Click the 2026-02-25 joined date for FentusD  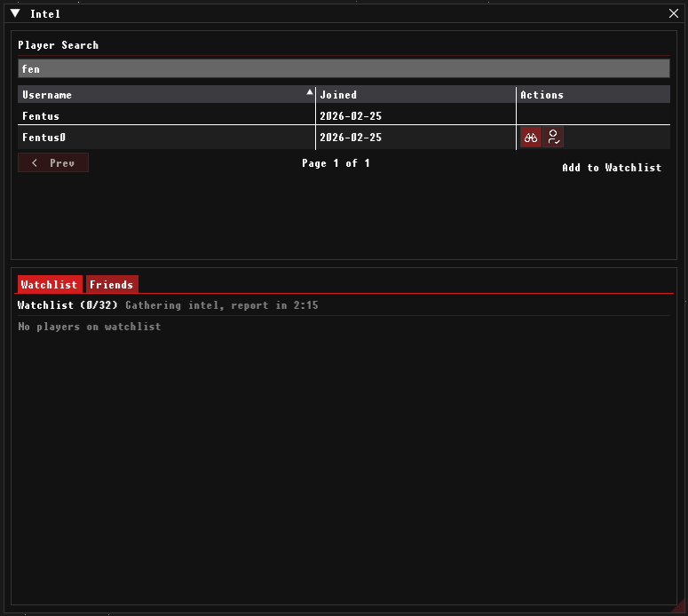(x=351, y=138)
